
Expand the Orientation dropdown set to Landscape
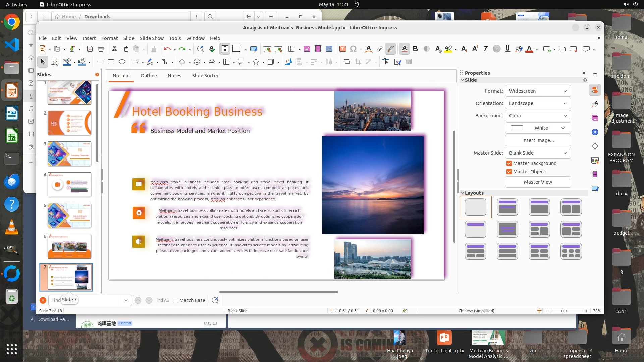coord(538,103)
